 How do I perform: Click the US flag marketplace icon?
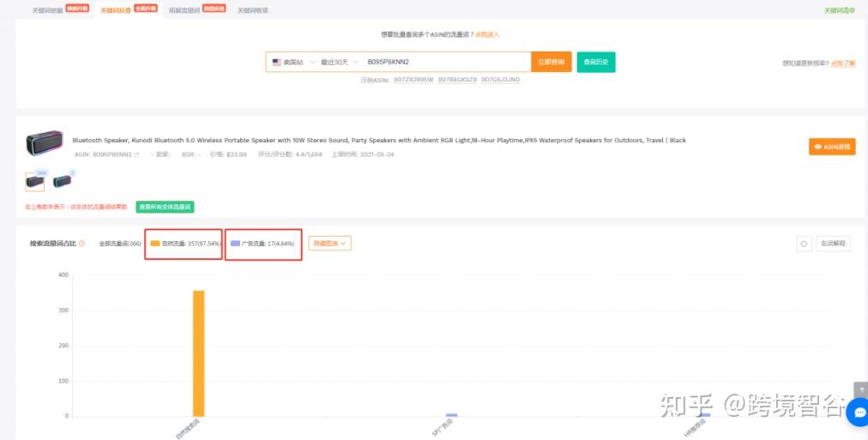[x=277, y=62]
